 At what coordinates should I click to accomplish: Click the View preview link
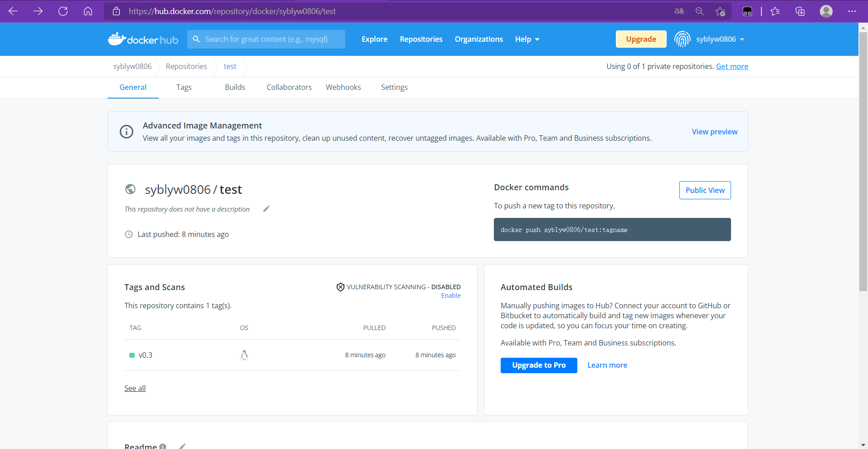click(714, 132)
